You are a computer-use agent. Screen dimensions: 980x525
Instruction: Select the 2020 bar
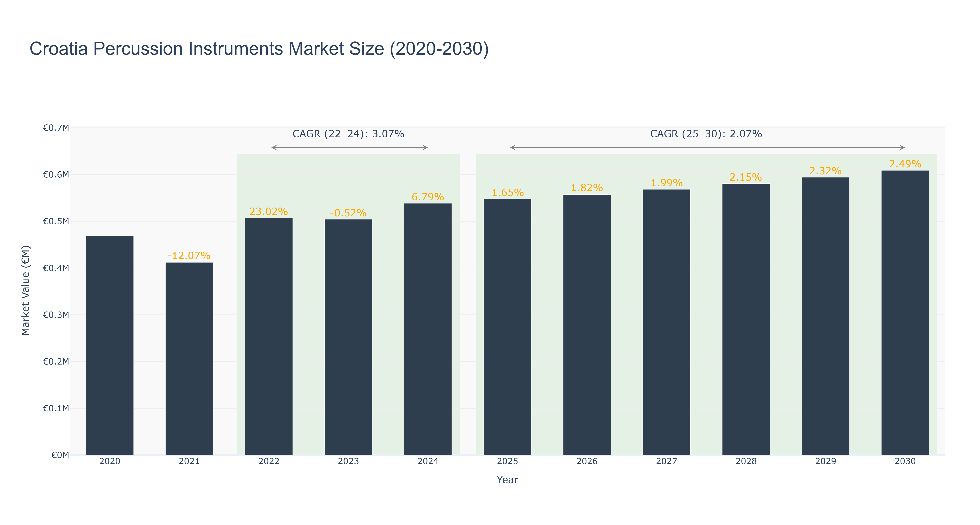110,345
